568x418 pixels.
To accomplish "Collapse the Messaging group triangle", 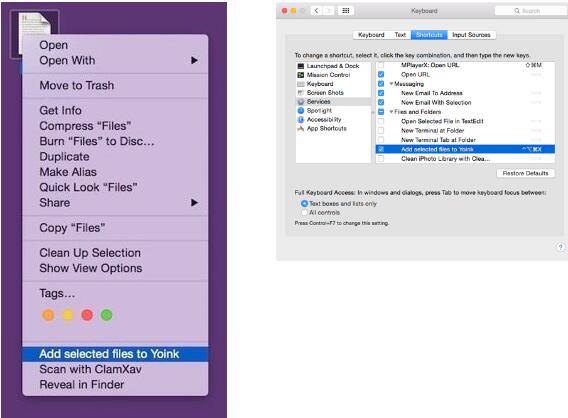I will [x=391, y=84].
